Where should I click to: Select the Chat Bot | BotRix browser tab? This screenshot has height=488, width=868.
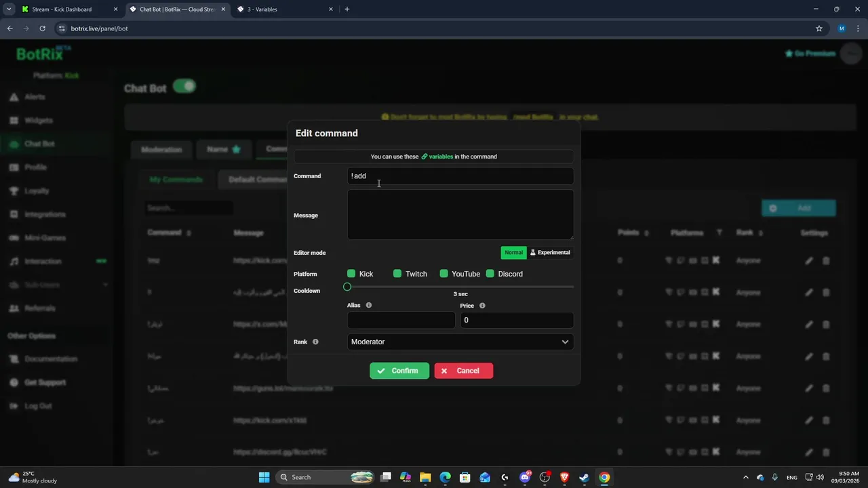(x=176, y=9)
